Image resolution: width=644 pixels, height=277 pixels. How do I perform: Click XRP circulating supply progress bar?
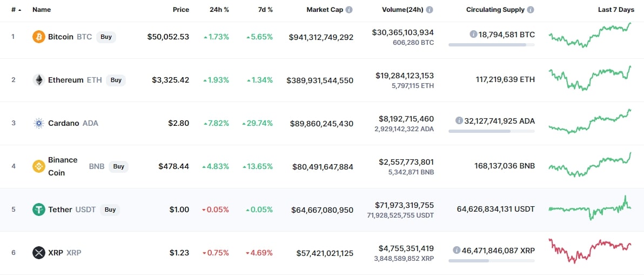tap(492, 261)
